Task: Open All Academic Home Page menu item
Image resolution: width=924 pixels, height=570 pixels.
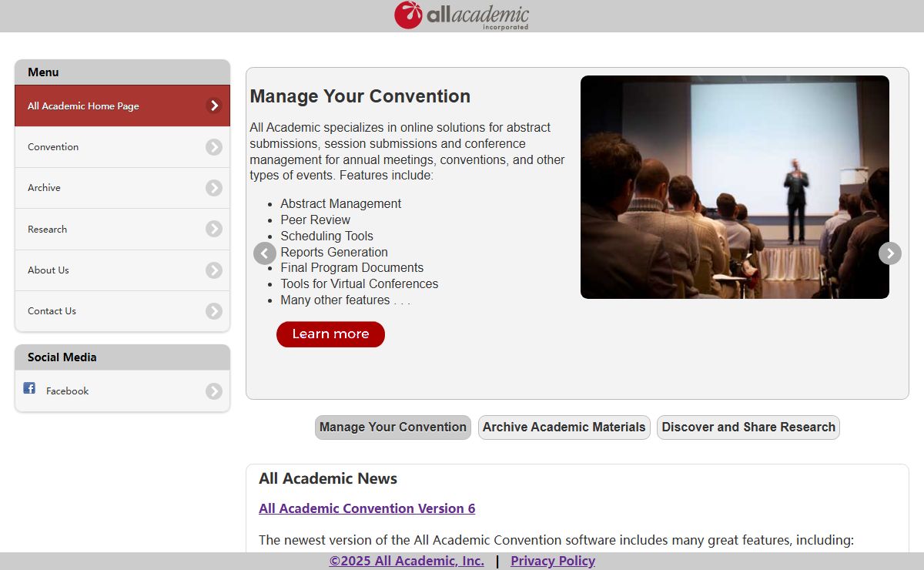Action: (x=122, y=106)
